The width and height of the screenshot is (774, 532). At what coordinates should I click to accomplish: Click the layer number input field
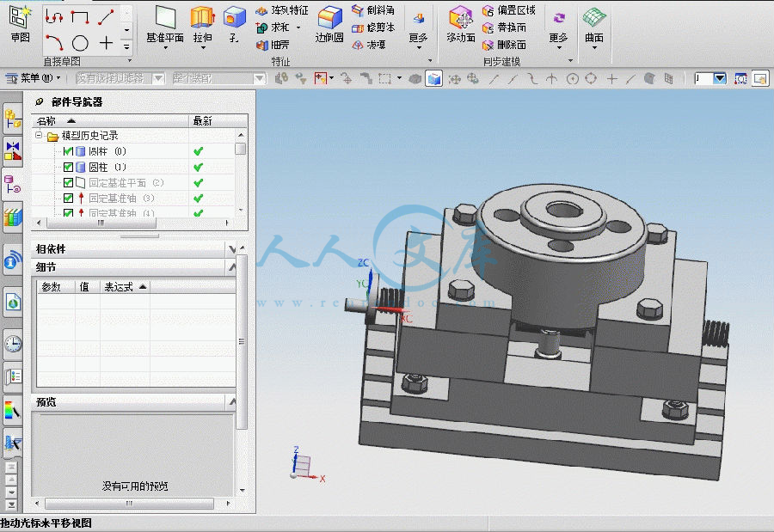click(703, 78)
